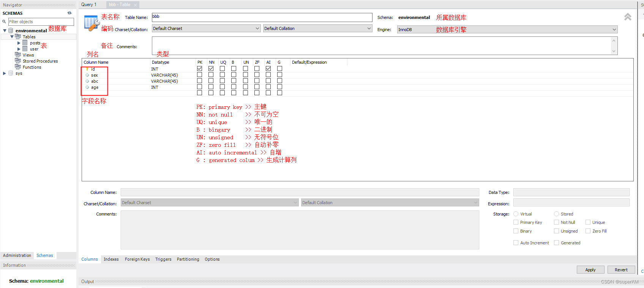Collapse the Tables tree node

pyautogui.click(x=12, y=36)
